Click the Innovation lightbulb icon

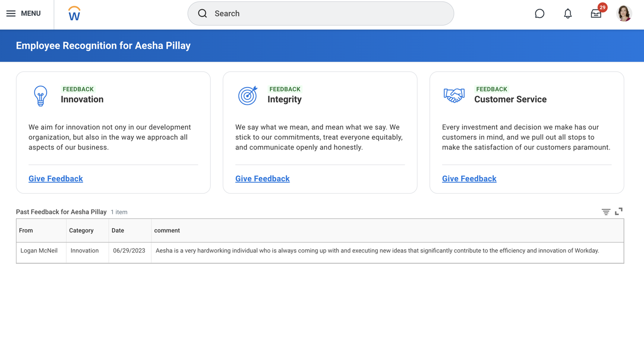pos(40,96)
